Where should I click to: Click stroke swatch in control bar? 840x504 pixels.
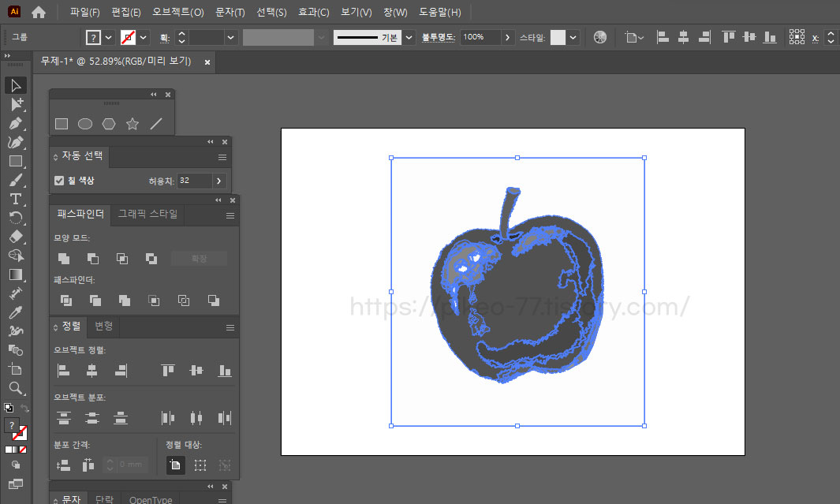click(x=128, y=38)
